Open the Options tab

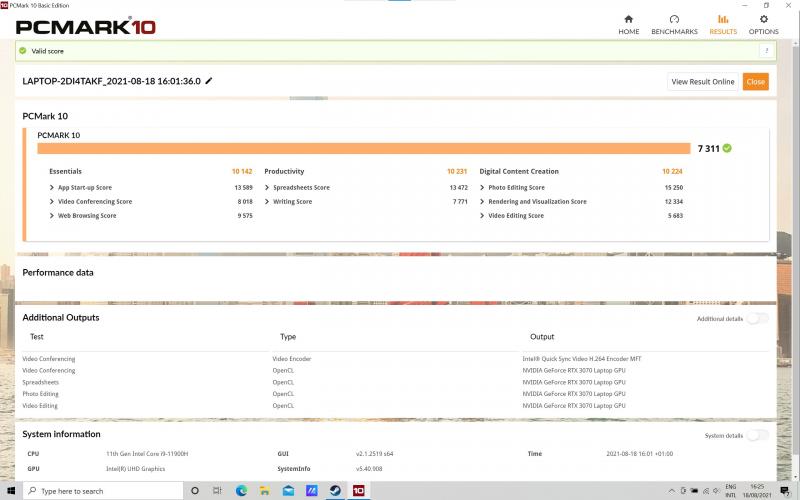click(763, 25)
